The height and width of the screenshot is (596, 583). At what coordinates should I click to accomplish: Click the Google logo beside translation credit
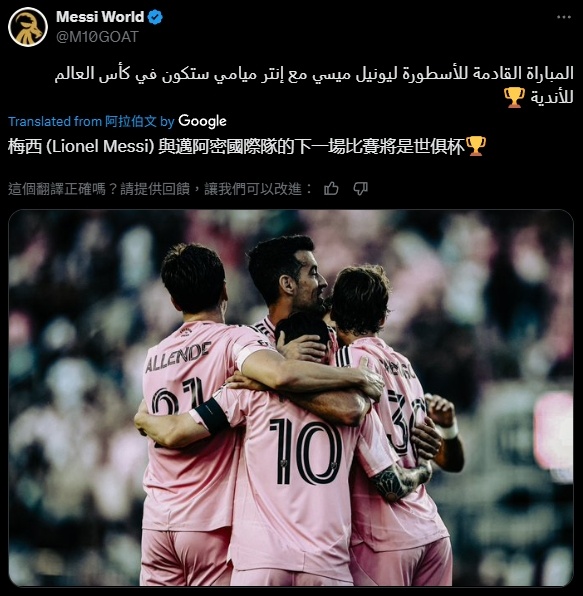pyautogui.click(x=202, y=121)
